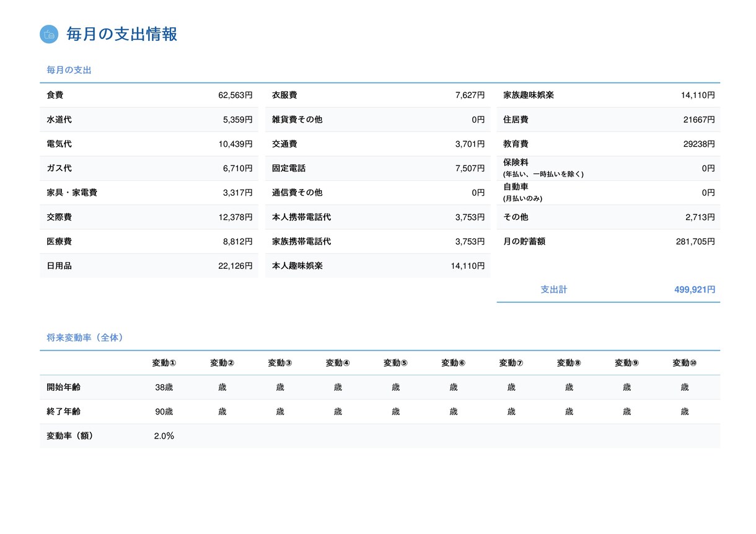Click the 7,507円 landline amount
Viewport: 756px width, 534px height.
pyautogui.click(x=470, y=169)
